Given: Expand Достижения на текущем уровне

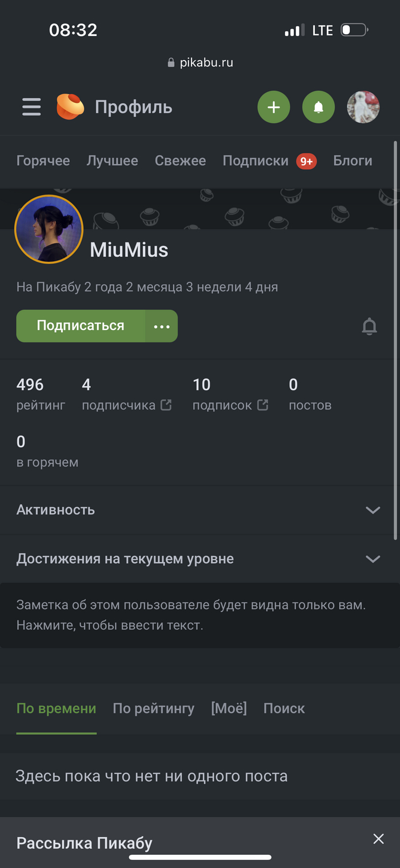Looking at the screenshot, I should pyautogui.click(x=373, y=559).
